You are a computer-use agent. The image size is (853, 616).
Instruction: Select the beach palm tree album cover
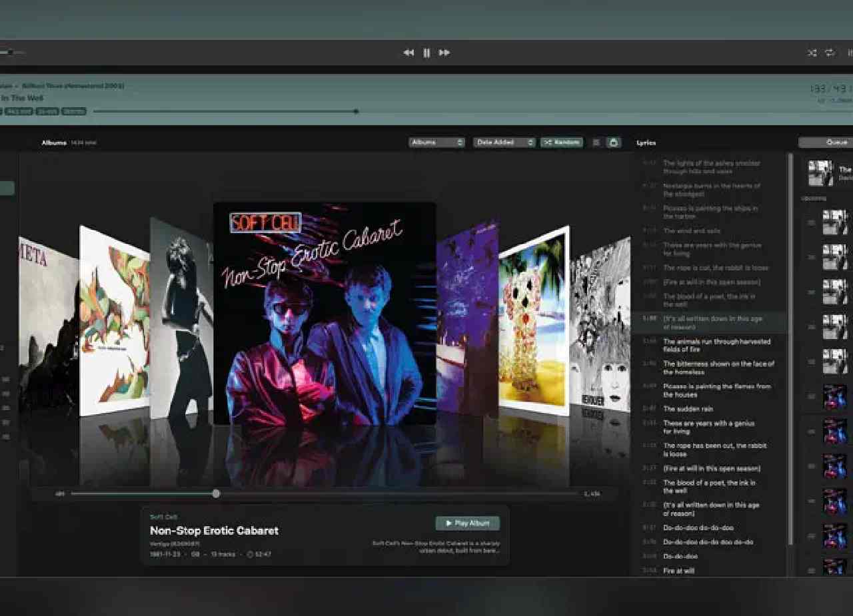coord(534,321)
